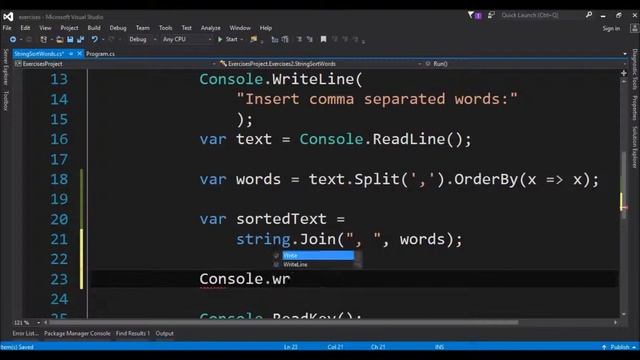Screen dimensions: 640x360
Task: Switch to the Program.cs tab
Action: click(100, 54)
